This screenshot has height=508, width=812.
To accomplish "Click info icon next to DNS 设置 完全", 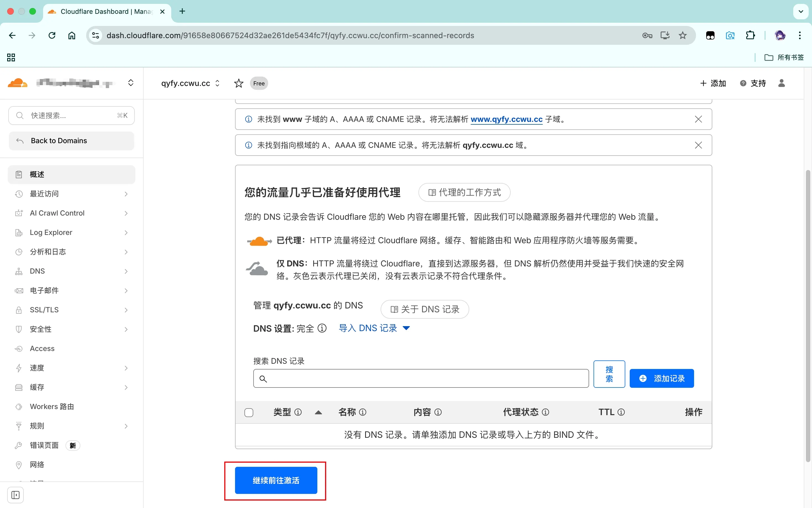I will pos(322,328).
